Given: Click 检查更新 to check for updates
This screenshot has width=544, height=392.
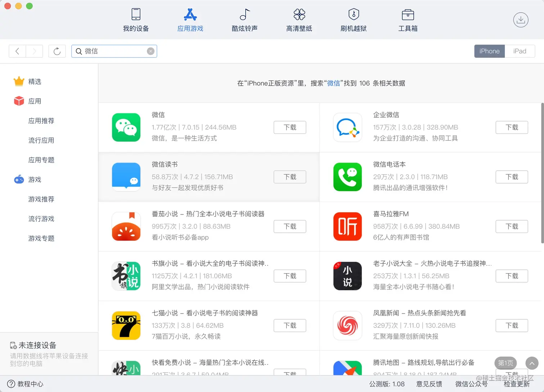Looking at the screenshot, I should click(x=517, y=384).
